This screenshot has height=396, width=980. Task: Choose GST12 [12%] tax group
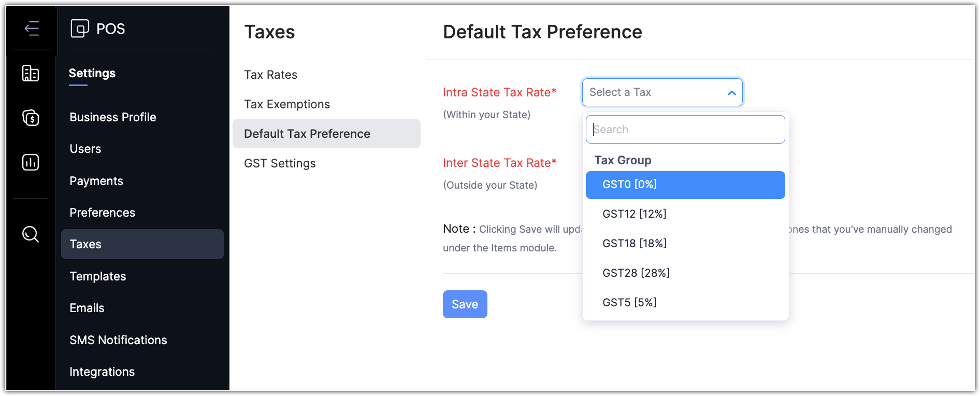(635, 214)
